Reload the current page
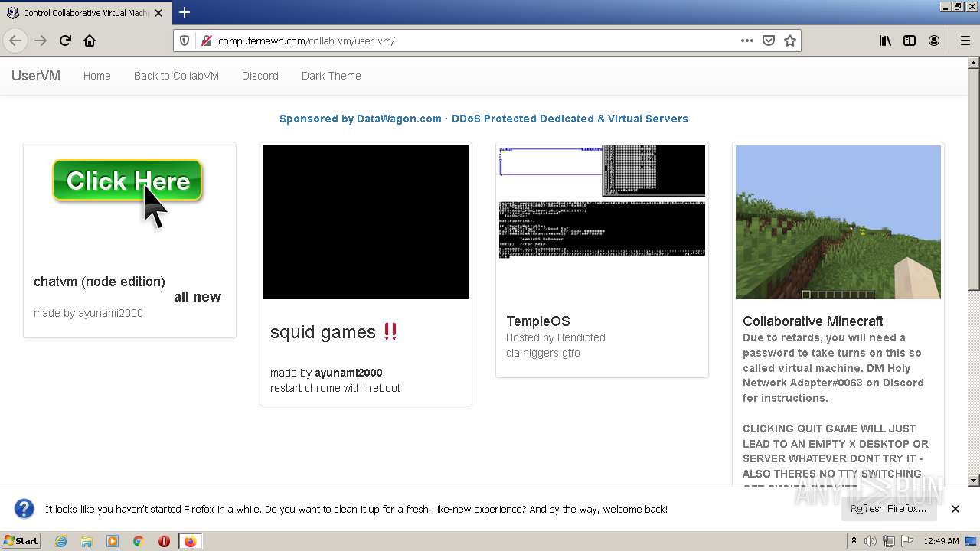The image size is (980, 551). (x=65, y=41)
